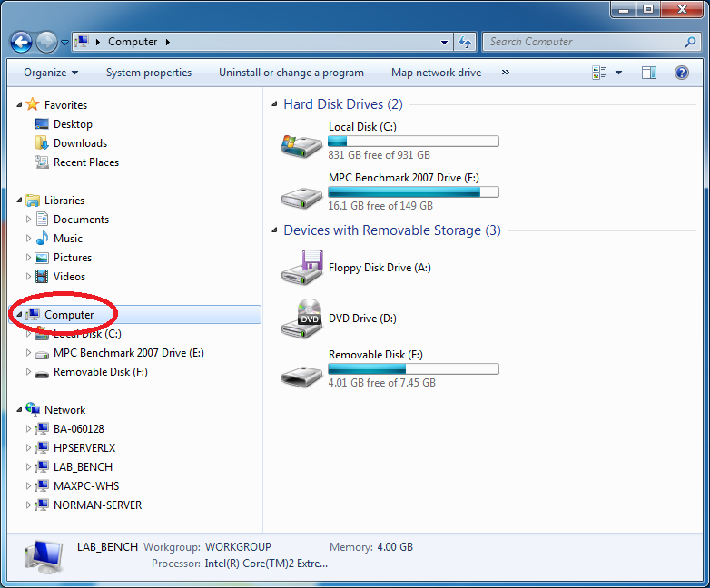Screen dimensions: 710x588
Task: Click the '16.1 GB free of 149 GB' text
Action: (380, 205)
